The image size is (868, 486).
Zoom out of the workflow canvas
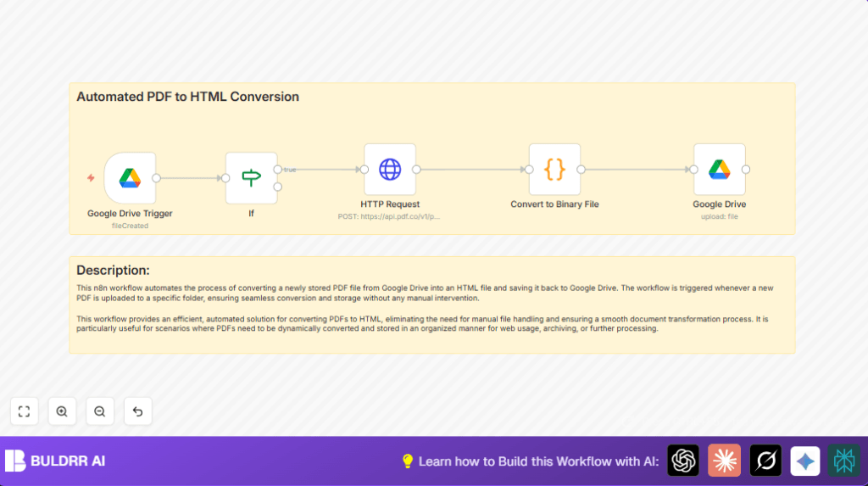[100, 411]
